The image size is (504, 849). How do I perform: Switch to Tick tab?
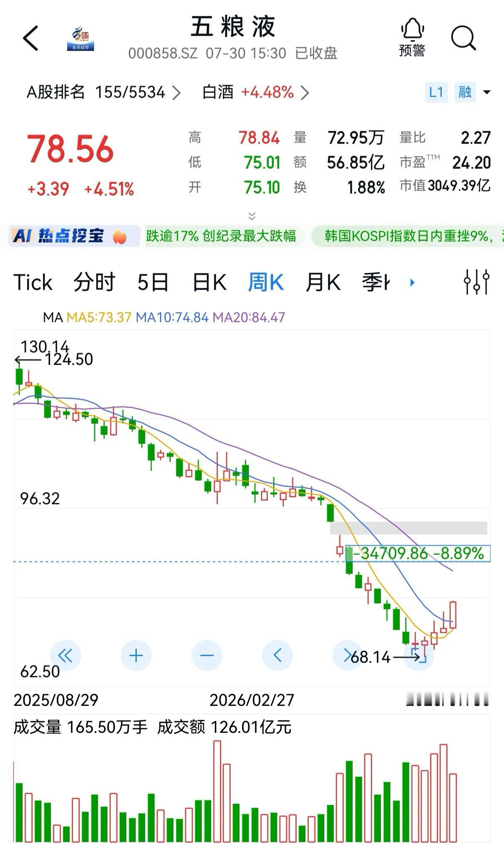click(33, 282)
